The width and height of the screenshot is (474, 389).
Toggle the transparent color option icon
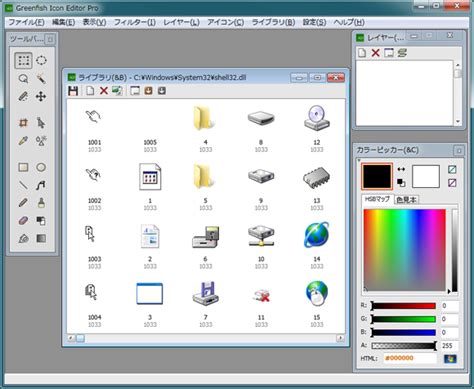pos(452,169)
